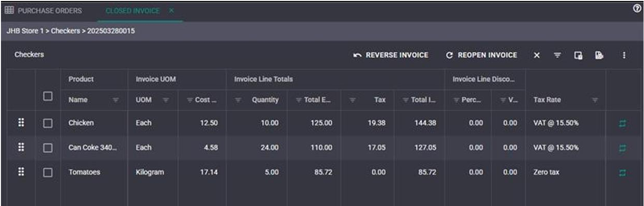Click the green swap icon for Chicken
Image resolution: width=644 pixels, height=206 pixels.
[622, 123]
